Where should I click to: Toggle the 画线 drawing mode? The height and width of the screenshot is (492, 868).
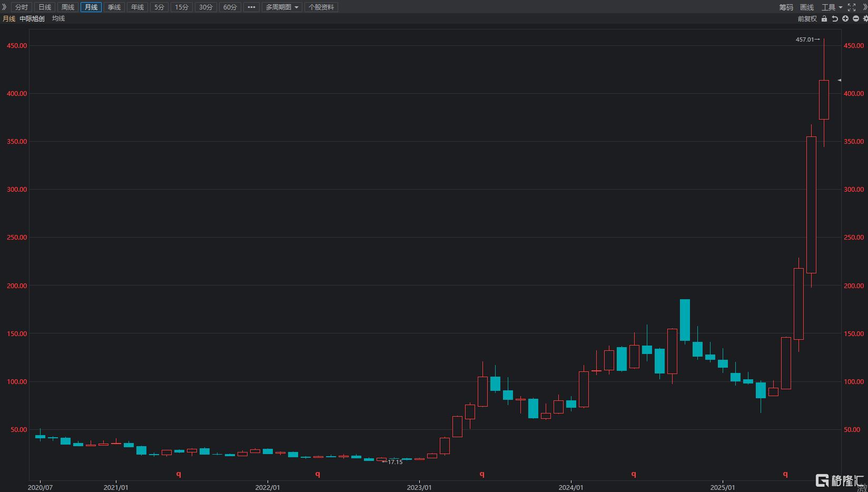pos(807,7)
